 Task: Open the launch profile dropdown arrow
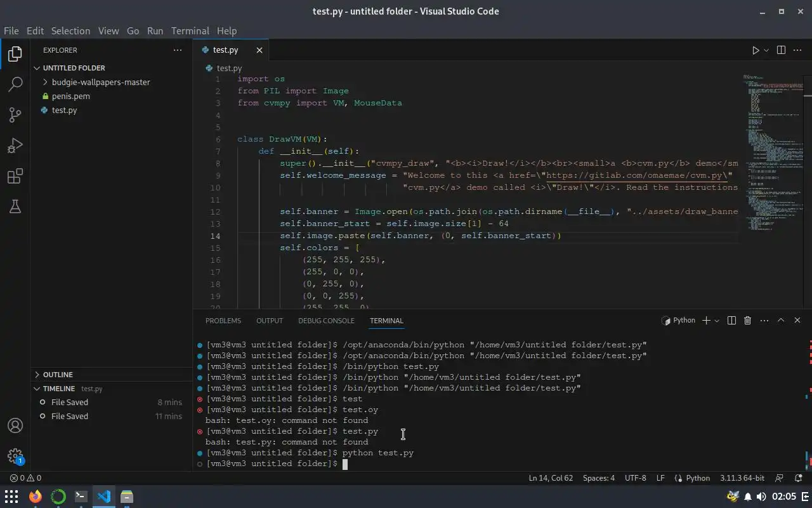[x=717, y=321]
